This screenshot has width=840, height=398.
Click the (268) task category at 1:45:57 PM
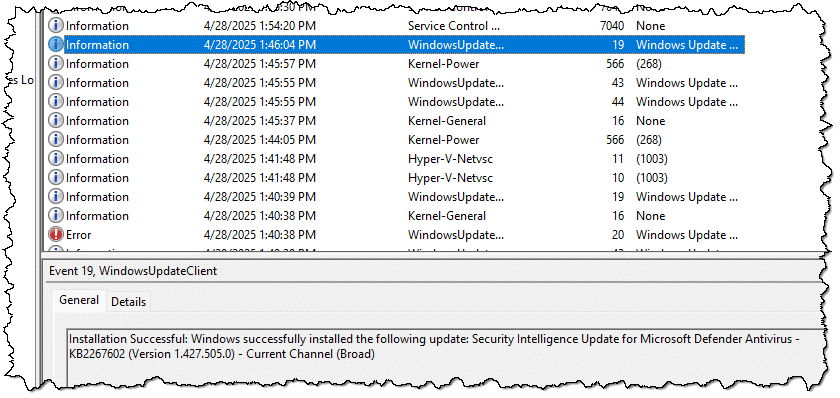649,64
